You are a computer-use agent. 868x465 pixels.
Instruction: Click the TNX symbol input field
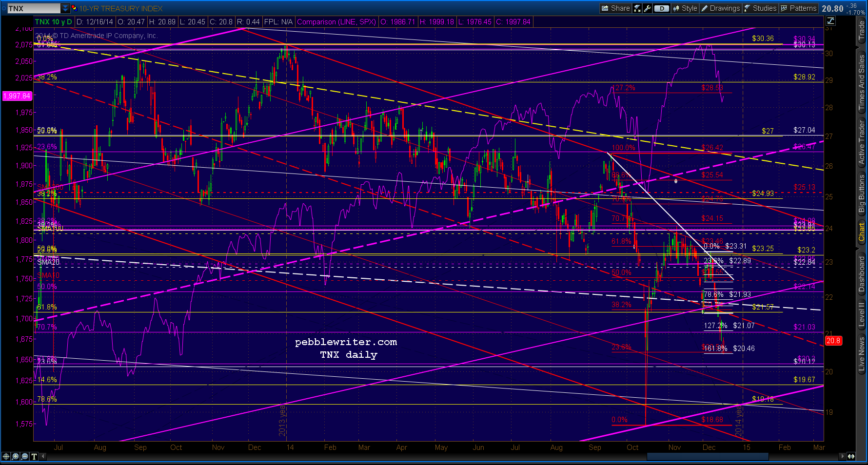34,8
